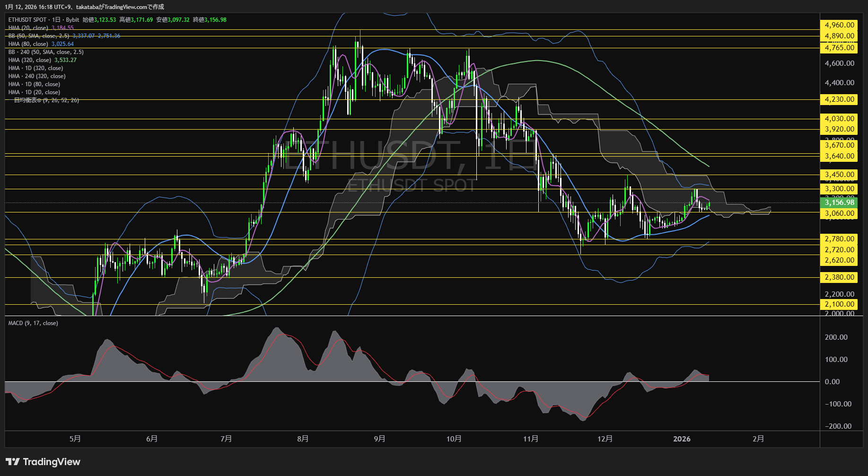Click the ETHUSDT SPOT symbol title
Viewport: 868px width, 476px height.
point(27,20)
